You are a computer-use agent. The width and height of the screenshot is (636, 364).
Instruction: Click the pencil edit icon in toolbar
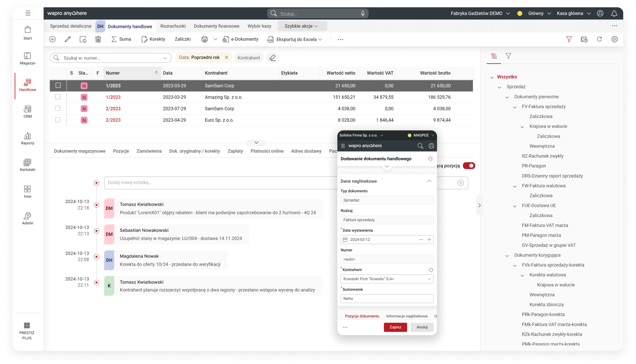(68, 39)
